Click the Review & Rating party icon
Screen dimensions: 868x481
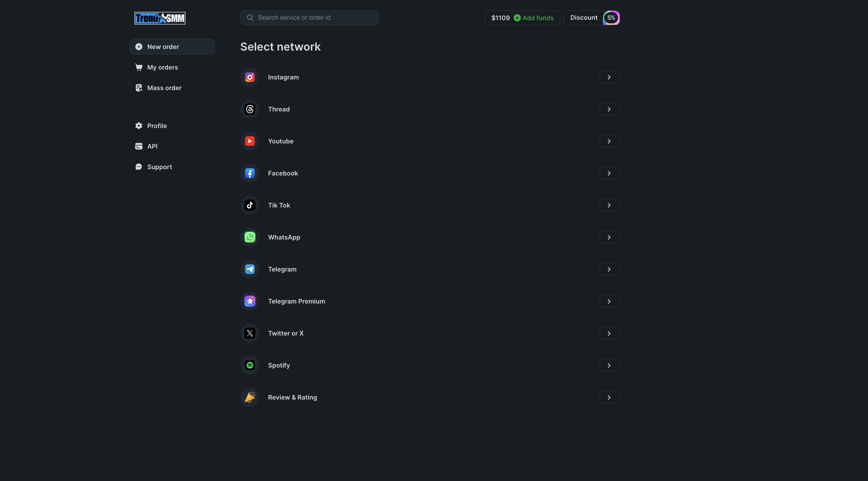click(x=250, y=397)
